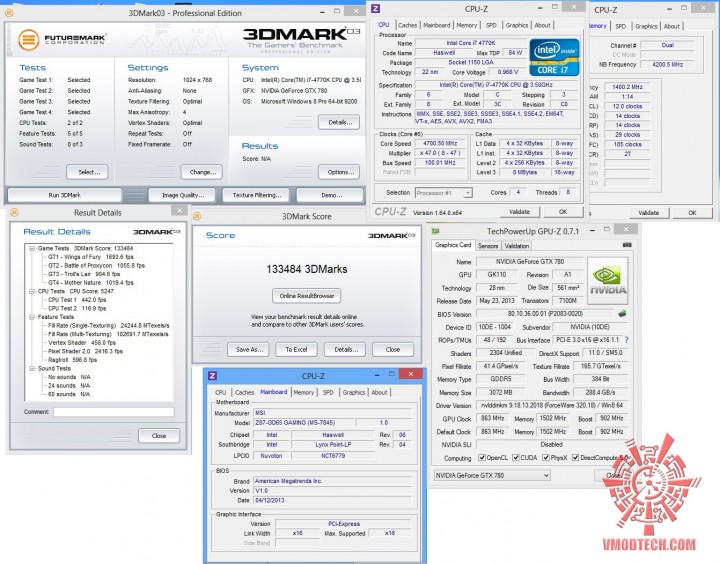Open About tab in the CPU tab CPU-Z window
The width and height of the screenshot is (720, 564).
pos(542,25)
